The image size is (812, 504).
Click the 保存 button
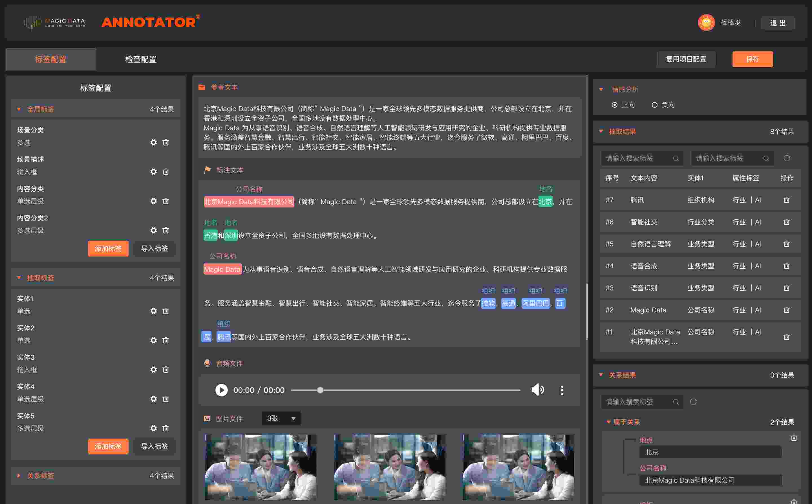(x=752, y=59)
